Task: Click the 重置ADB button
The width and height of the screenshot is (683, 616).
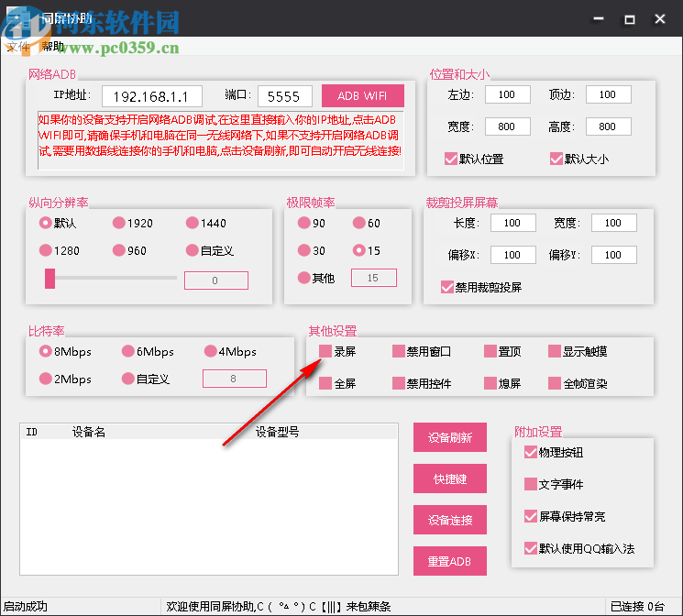Action: pos(450,561)
